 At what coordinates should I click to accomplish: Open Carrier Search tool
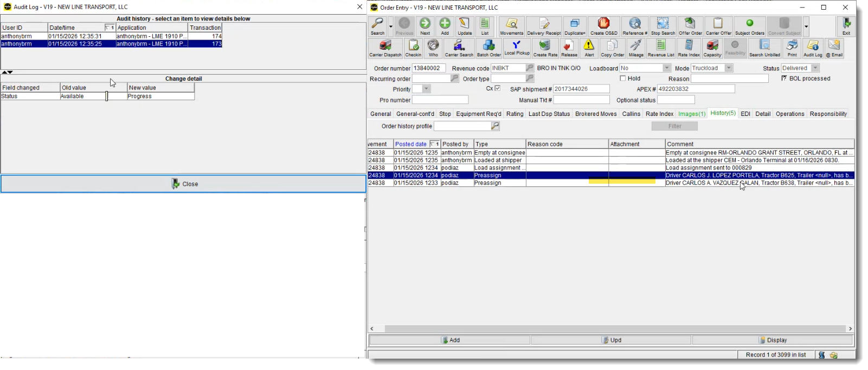tap(459, 48)
